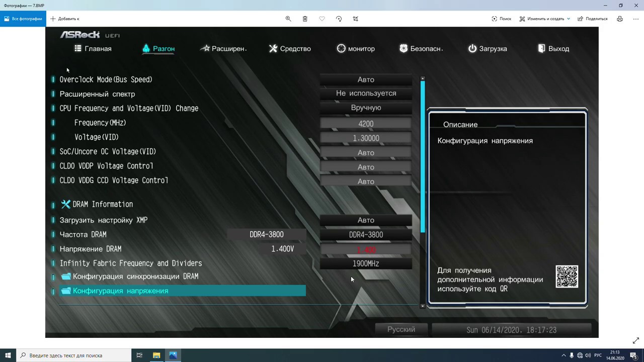Click Добавить к button
Screen dimensions: 644x362
[x=65, y=19]
